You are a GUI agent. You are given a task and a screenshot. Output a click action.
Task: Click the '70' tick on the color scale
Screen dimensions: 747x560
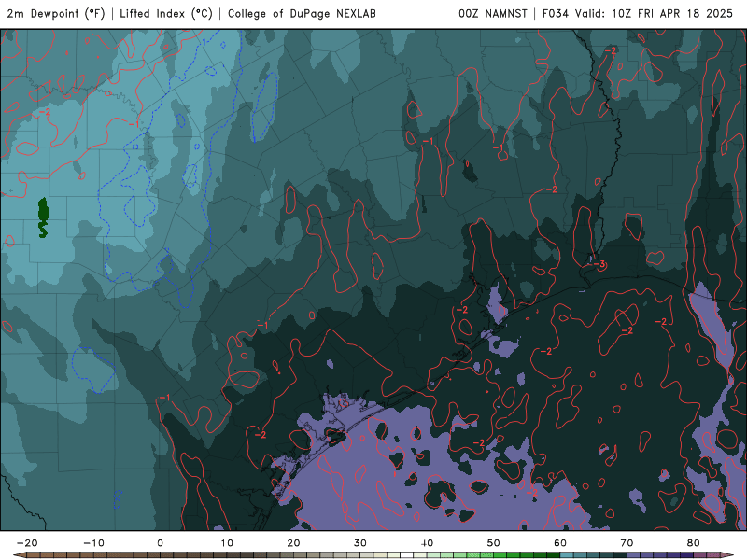627,543
